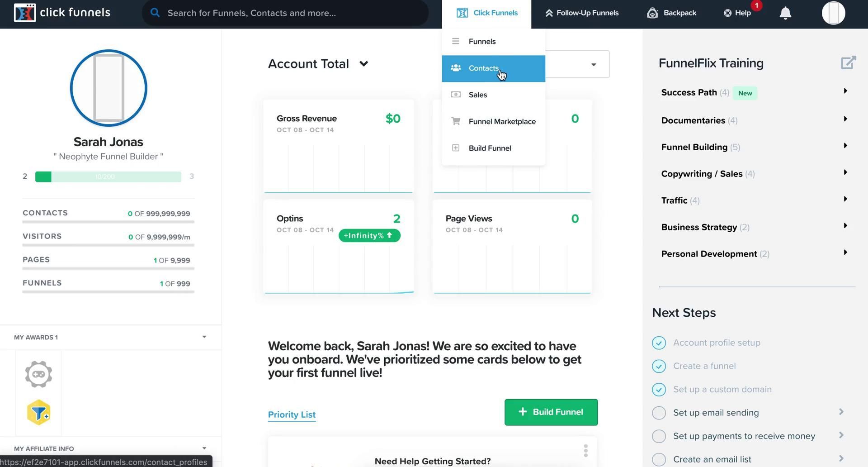Toggle Set up payments to receive money circle
Viewport: 868px width, 467px height.
pos(659,436)
